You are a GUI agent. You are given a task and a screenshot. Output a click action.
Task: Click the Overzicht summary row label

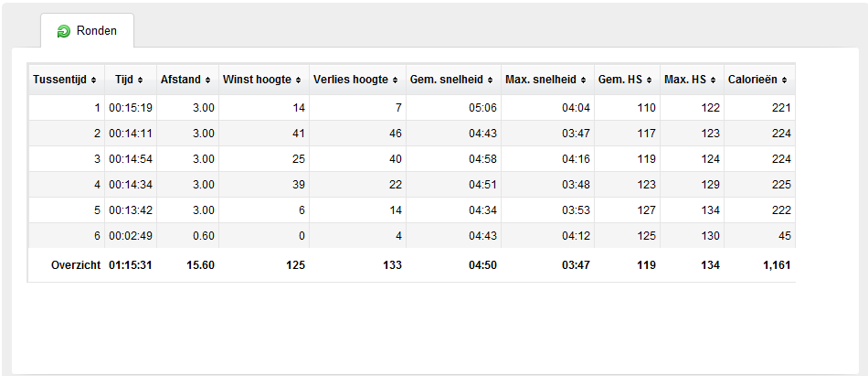point(76,265)
